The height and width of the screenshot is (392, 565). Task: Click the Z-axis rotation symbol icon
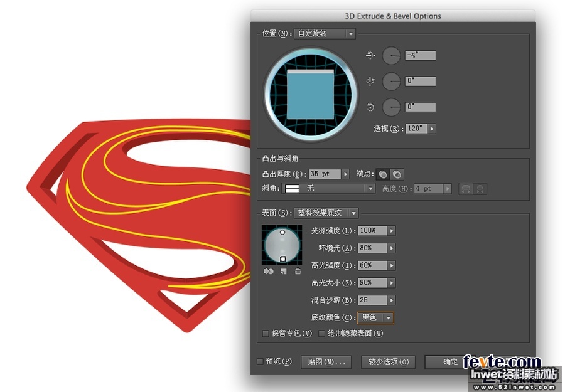pyautogui.click(x=370, y=107)
